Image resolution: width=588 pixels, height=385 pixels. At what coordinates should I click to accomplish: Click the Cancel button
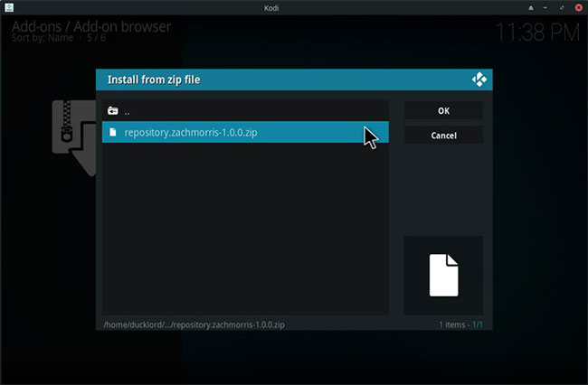pos(443,136)
